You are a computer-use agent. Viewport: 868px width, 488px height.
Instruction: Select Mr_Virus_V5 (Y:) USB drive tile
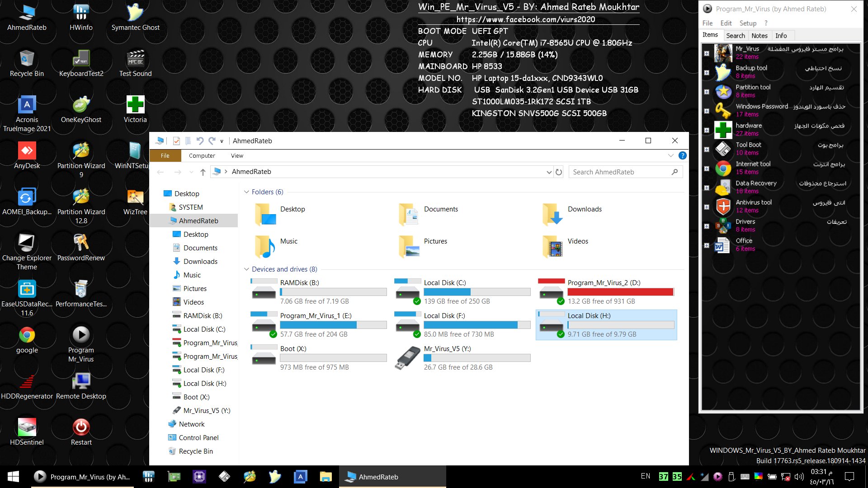[x=462, y=358]
